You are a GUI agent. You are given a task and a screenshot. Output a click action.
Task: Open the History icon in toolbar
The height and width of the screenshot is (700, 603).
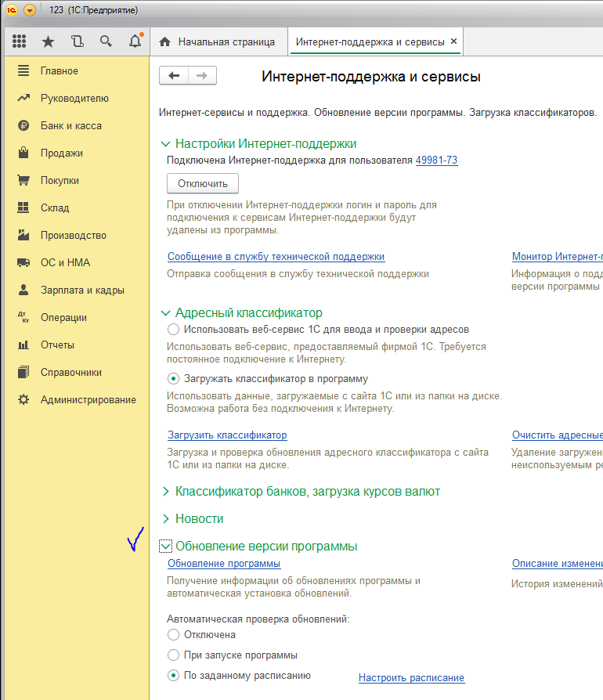pos(78,41)
